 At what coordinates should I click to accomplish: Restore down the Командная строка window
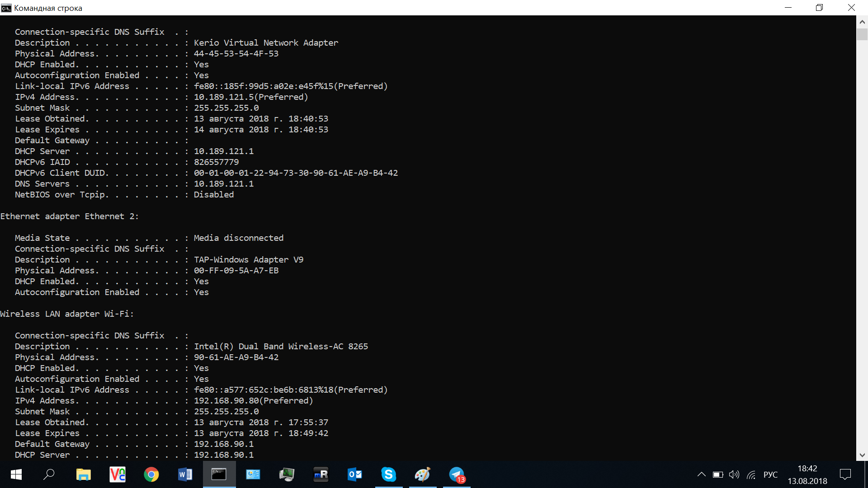click(820, 8)
